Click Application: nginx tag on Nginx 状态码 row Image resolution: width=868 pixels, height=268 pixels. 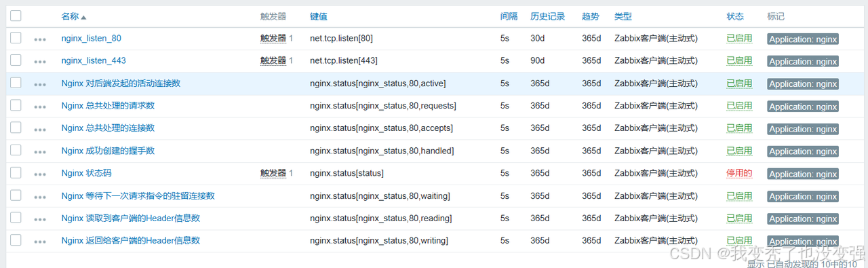pos(803,174)
